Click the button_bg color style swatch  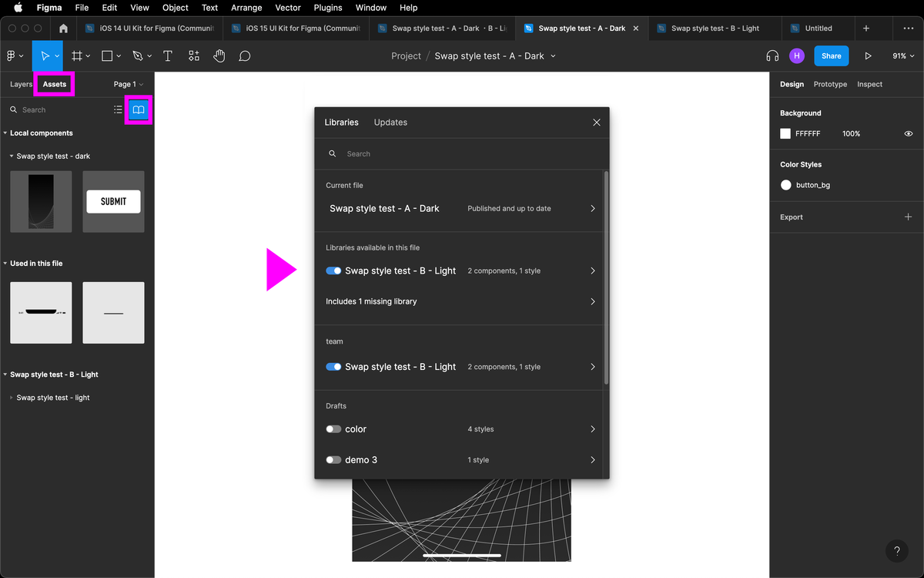coord(785,186)
